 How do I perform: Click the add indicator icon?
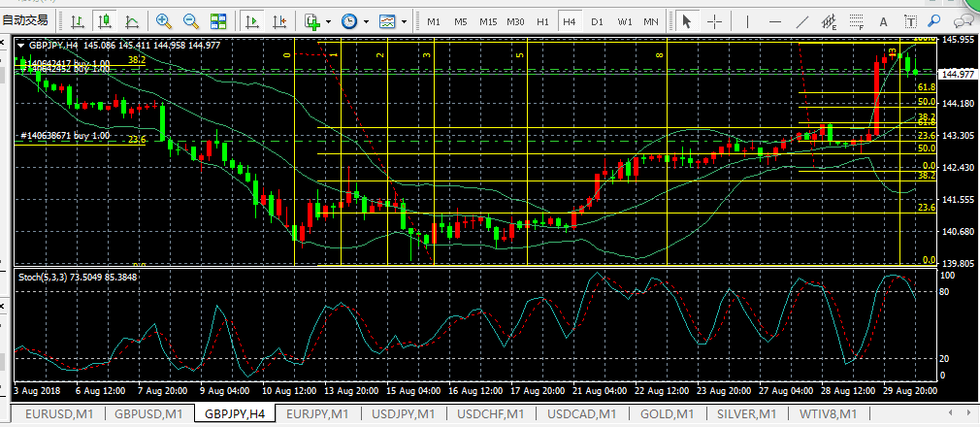point(311,21)
